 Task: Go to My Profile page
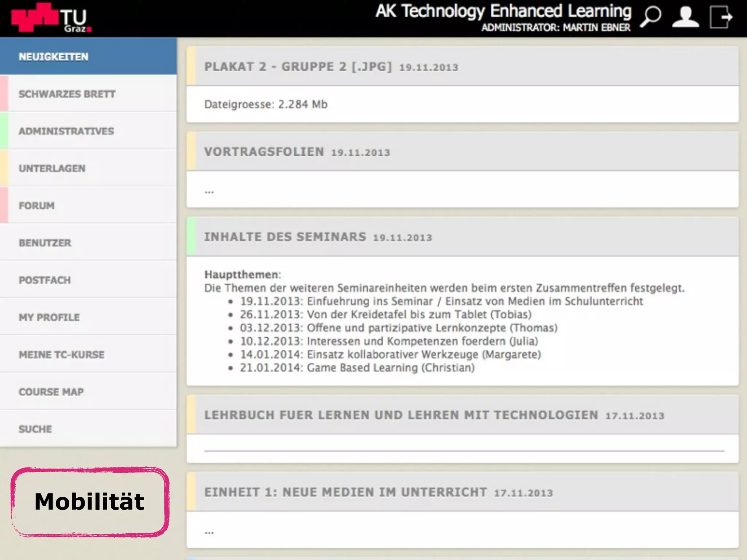tap(49, 317)
